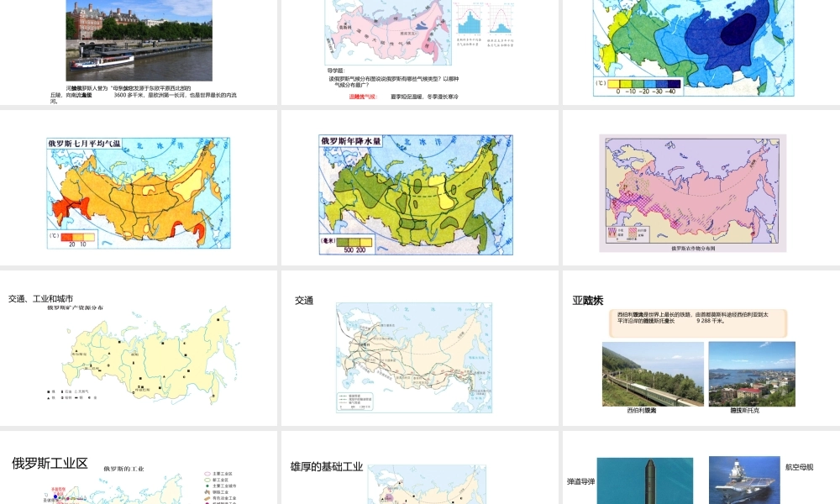This screenshot has width=840, height=504.
Task: Click the legend box in the railway map
Action: (355, 402)
